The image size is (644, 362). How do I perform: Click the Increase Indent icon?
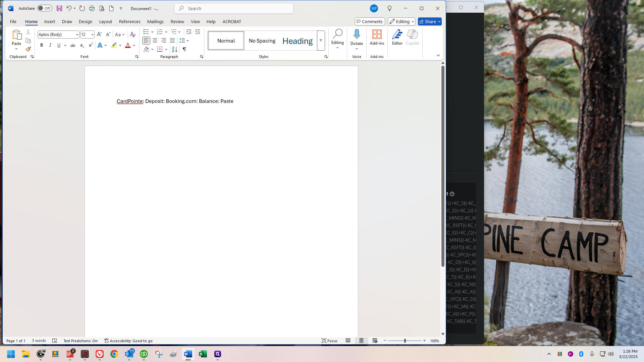[x=198, y=32]
